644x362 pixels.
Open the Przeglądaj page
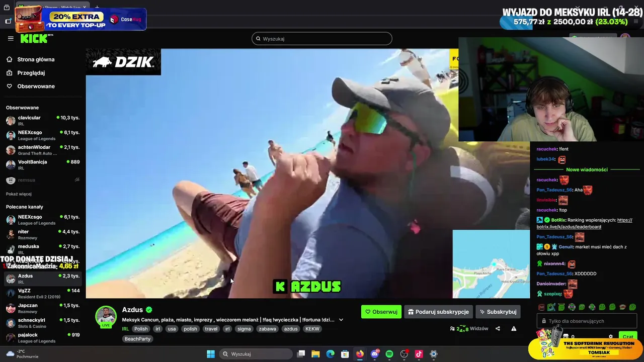tap(31, 73)
